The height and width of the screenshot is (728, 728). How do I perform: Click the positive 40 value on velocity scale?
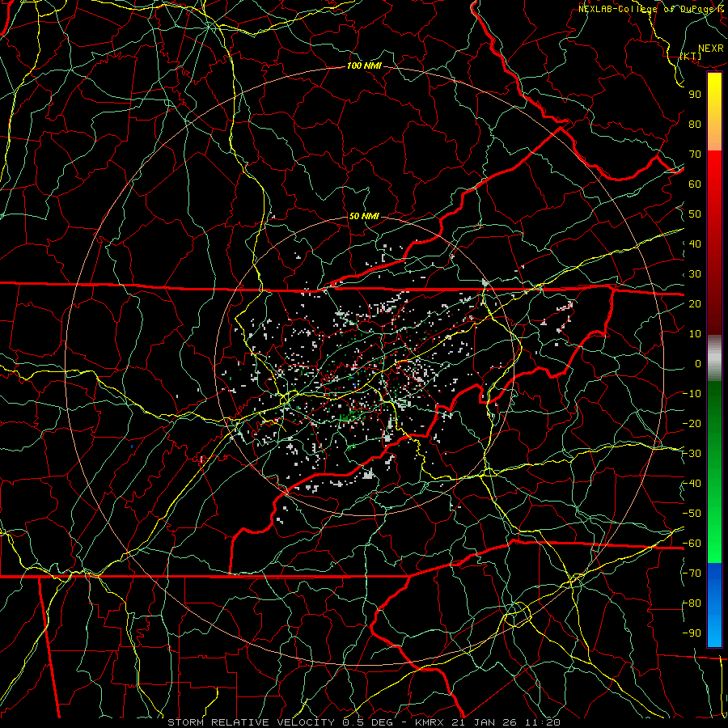click(695, 243)
